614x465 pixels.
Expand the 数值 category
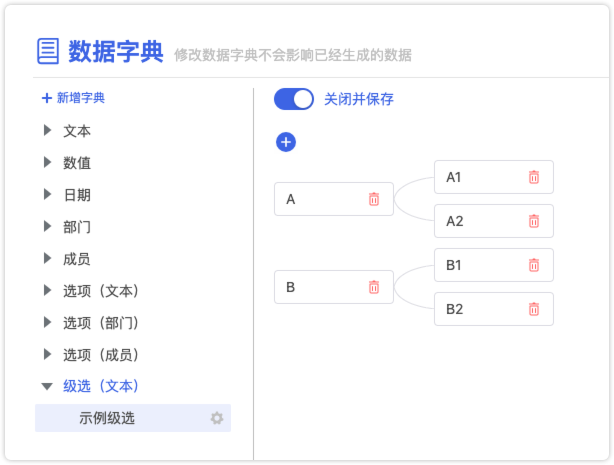click(x=47, y=162)
